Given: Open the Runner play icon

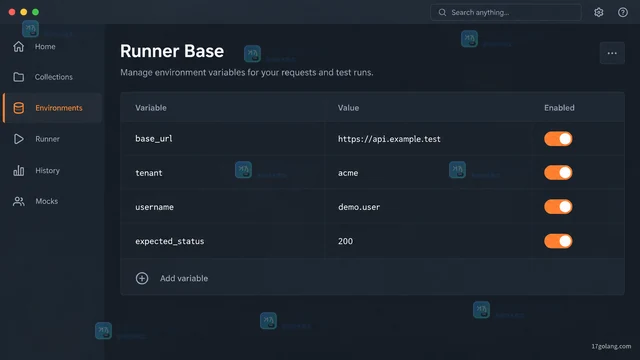Looking at the screenshot, I should [x=18, y=139].
